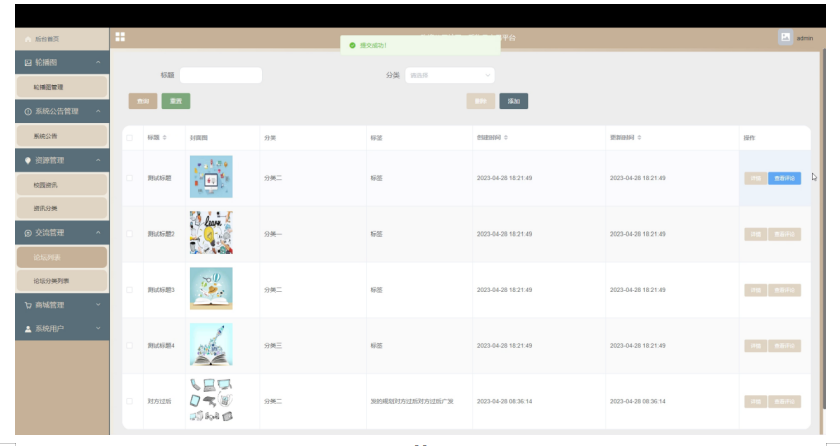Viewport: 840px width, 446px height.
Task: Open 详情 for the 测试标题3 row
Action: pos(755,290)
